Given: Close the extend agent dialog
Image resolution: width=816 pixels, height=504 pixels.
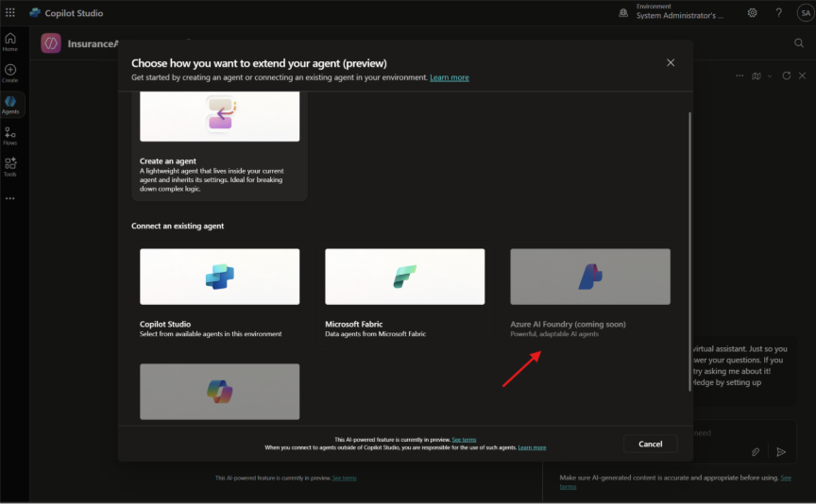Looking at the screenshot, I should click(x=671, y=63).
